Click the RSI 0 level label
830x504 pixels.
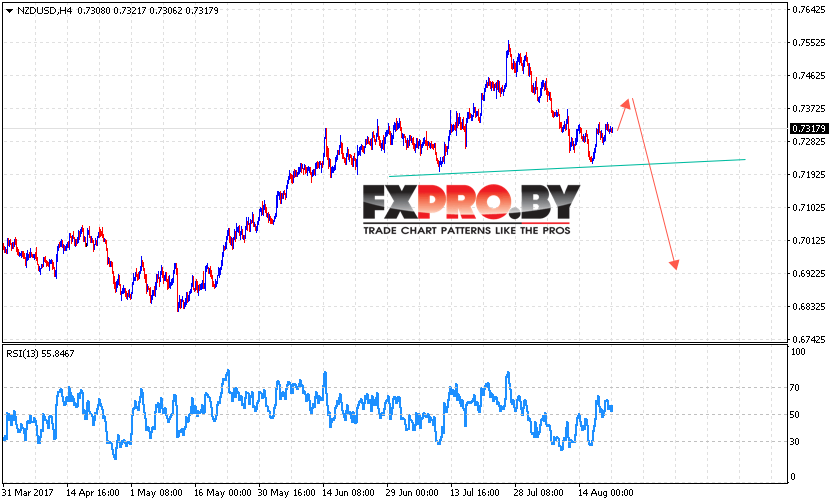point(792,476)
